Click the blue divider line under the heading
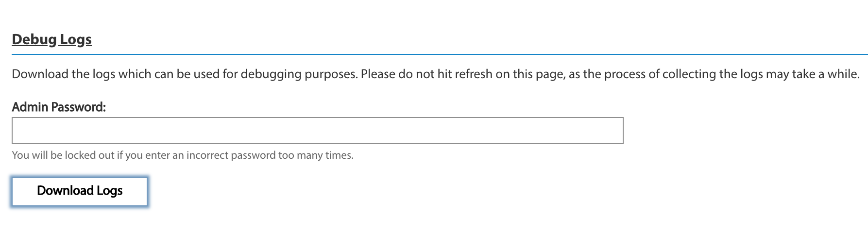Viewport: 868px width, 233px height. tap(440, 54)
